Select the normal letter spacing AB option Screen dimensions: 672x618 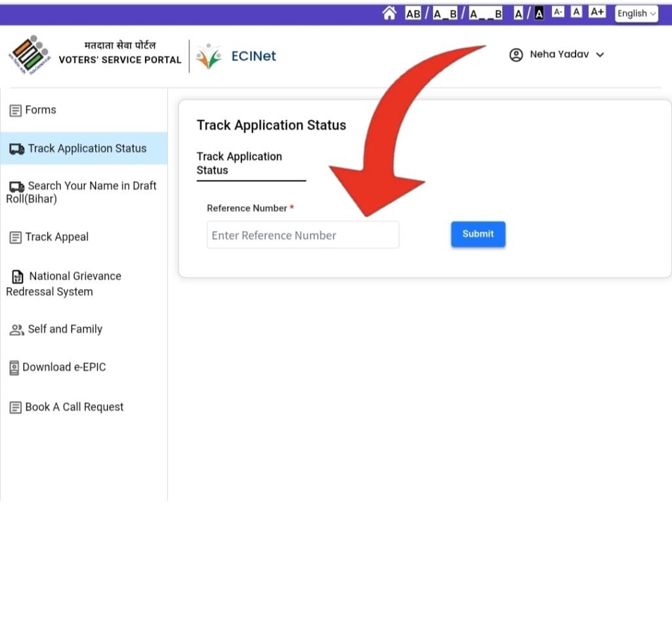[413, 13]
